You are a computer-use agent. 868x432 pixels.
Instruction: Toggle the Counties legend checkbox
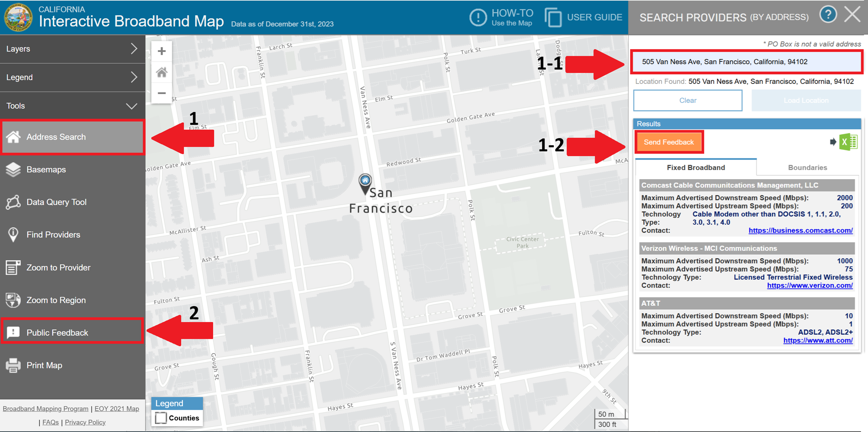click(161, 418)
